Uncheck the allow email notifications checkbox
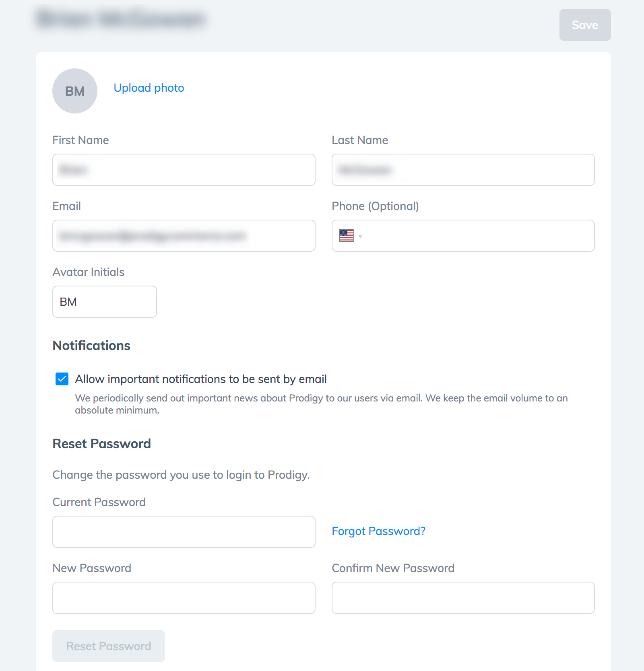The height and width of the screenshot is (671, 644). (x=62, y=379)
